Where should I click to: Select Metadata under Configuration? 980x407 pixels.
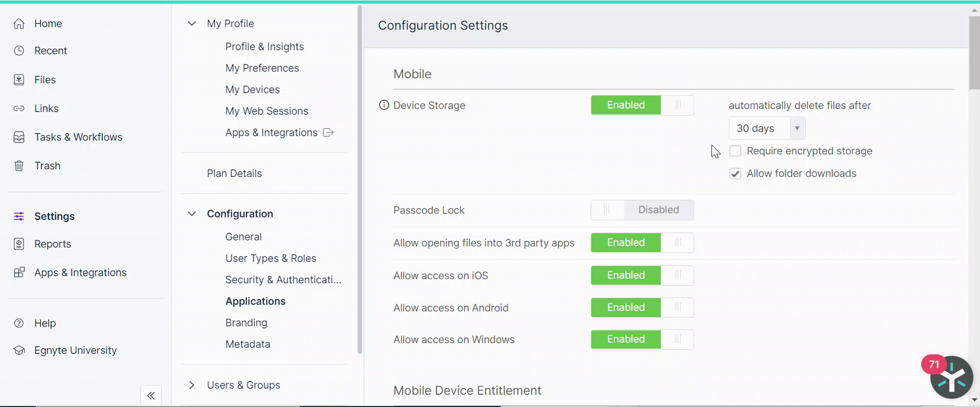tap(248, 344)
